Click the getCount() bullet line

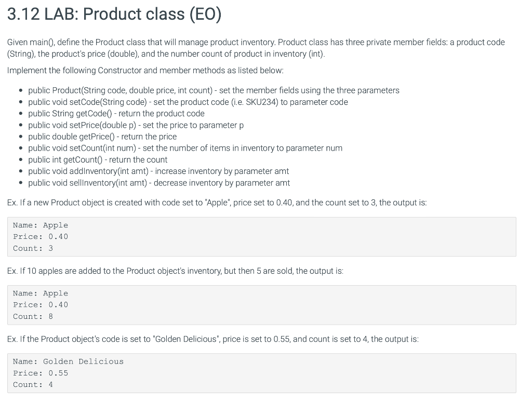[x=98, y=159]
